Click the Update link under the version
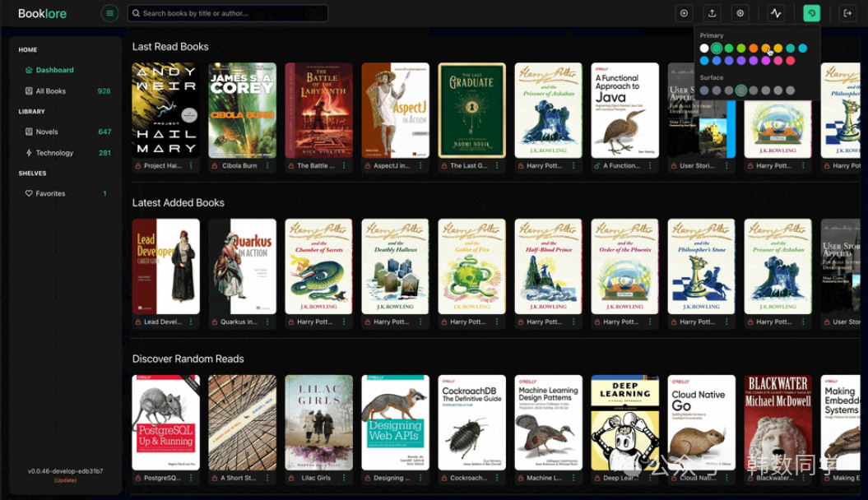 coord(65,480)
